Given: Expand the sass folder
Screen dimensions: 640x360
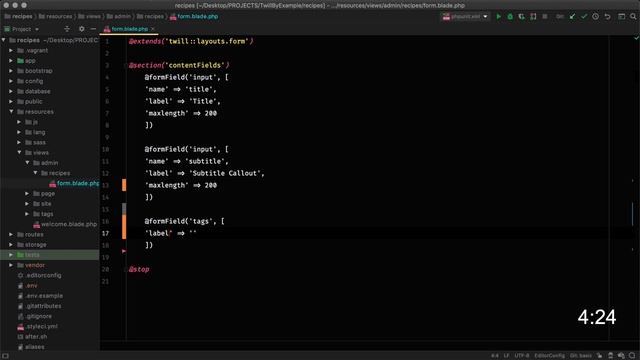Looking at the screenshot, I should click(x=19, y=142).
